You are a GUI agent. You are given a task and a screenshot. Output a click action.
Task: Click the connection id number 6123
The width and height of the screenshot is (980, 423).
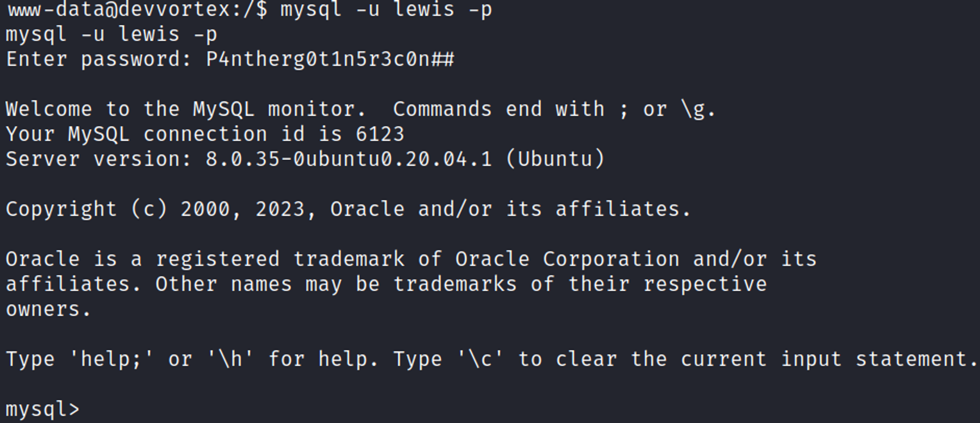pos(380,134)
